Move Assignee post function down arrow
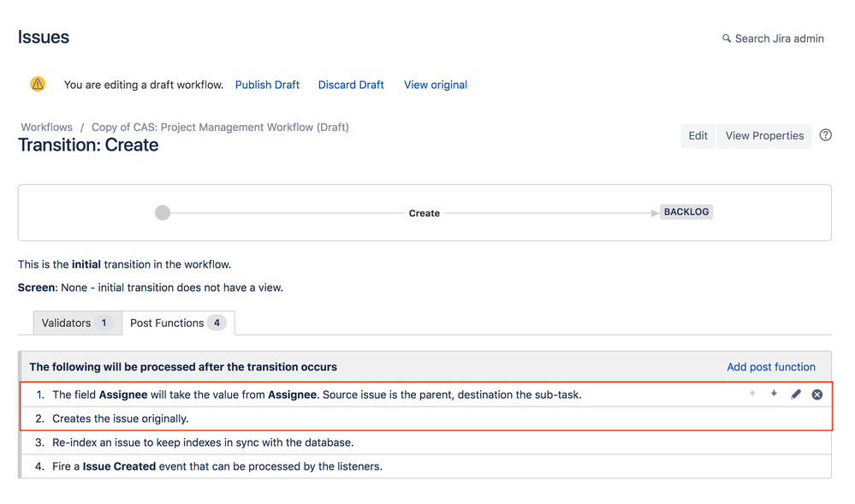Viewport: 855px width, 504px height. pos(774,394)
